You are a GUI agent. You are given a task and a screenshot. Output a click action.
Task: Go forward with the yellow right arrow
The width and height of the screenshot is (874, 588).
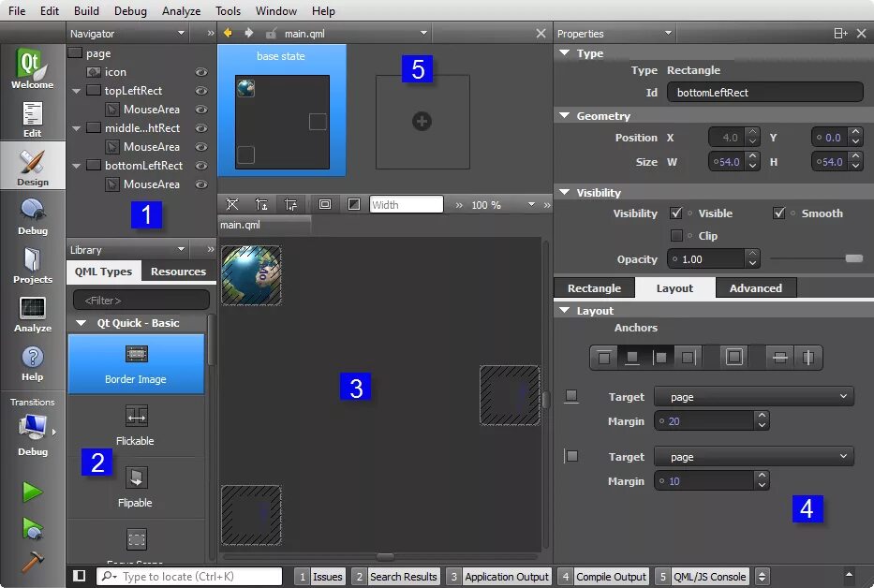[249, 33]
